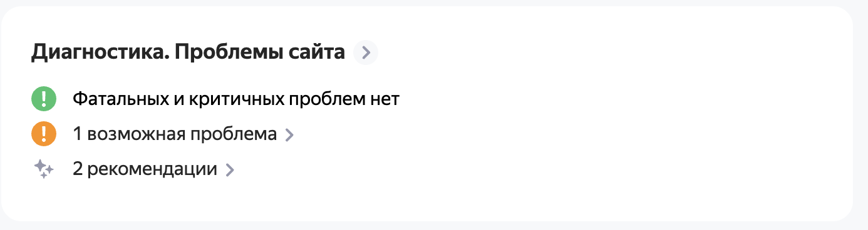Image resolution: width=868 pixels, height=230 pixels.
Task: Click the sparkles recommendations icon
Action: point(44,169)
